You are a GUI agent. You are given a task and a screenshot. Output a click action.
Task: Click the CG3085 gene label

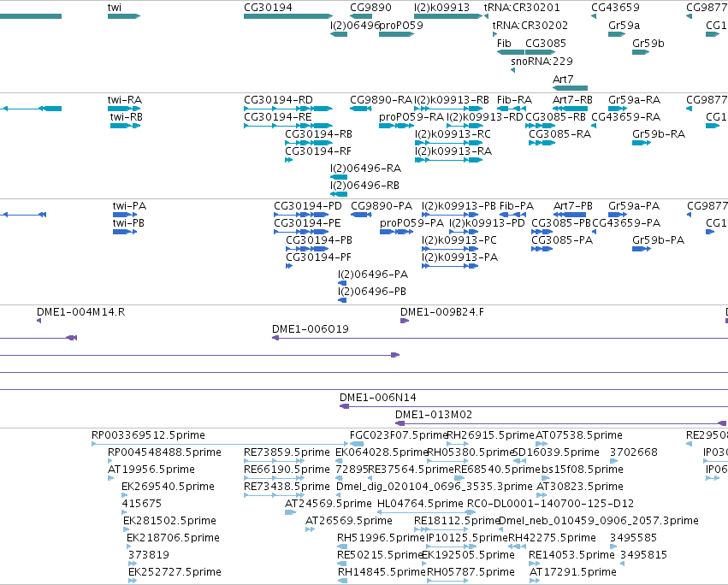point(546,43)
